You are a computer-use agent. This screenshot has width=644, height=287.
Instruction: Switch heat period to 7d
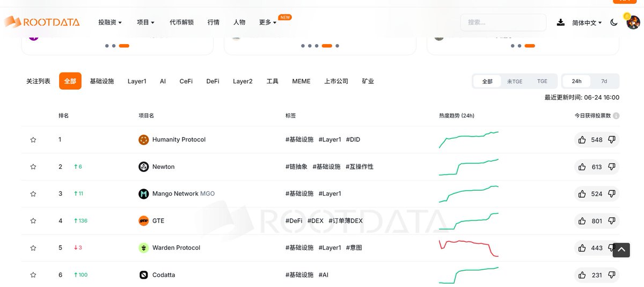(x=604, y=81)
